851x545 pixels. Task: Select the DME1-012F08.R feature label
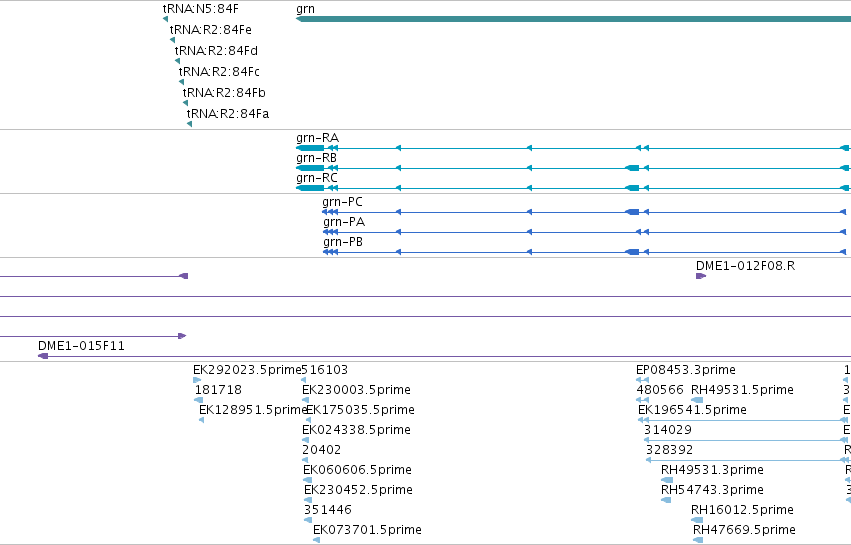(x=746, y=266)
